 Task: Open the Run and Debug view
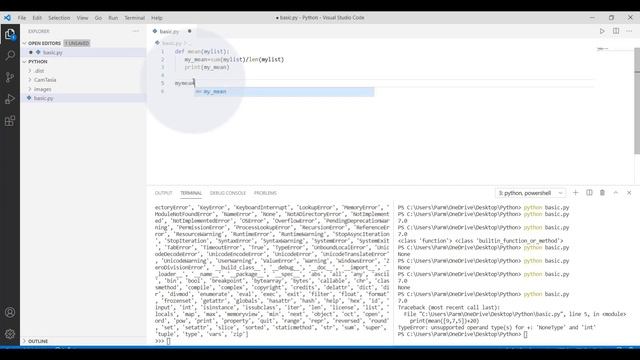[x=10, y=99]
